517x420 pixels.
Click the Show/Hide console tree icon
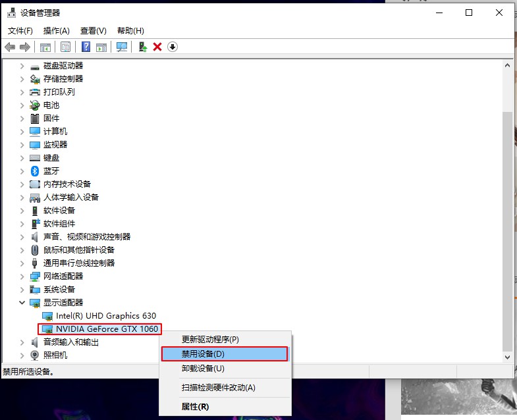[45, 47]
